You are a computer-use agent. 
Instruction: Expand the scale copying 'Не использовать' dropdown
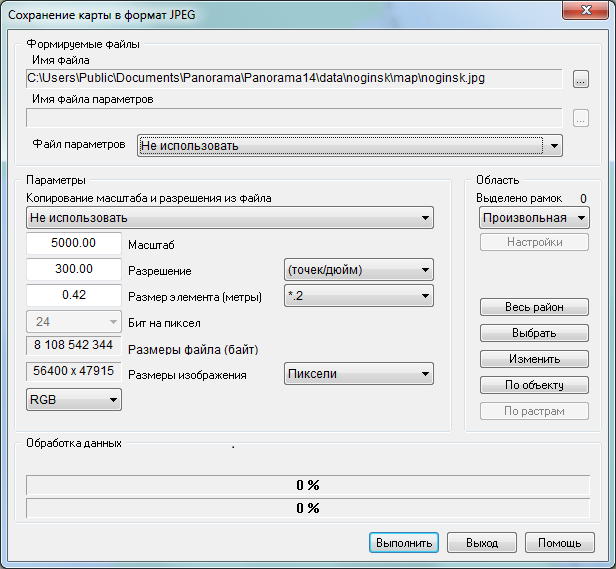(x=230, y=218)
